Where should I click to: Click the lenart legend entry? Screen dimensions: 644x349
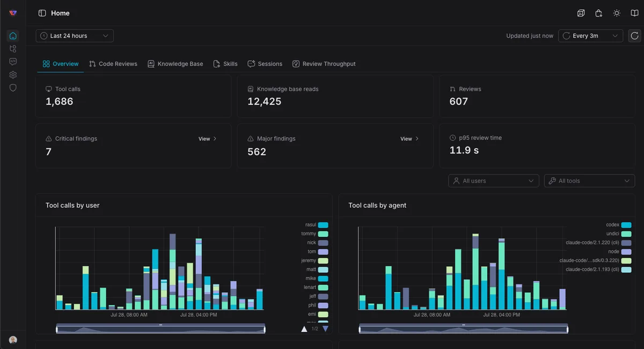point(317,287)
